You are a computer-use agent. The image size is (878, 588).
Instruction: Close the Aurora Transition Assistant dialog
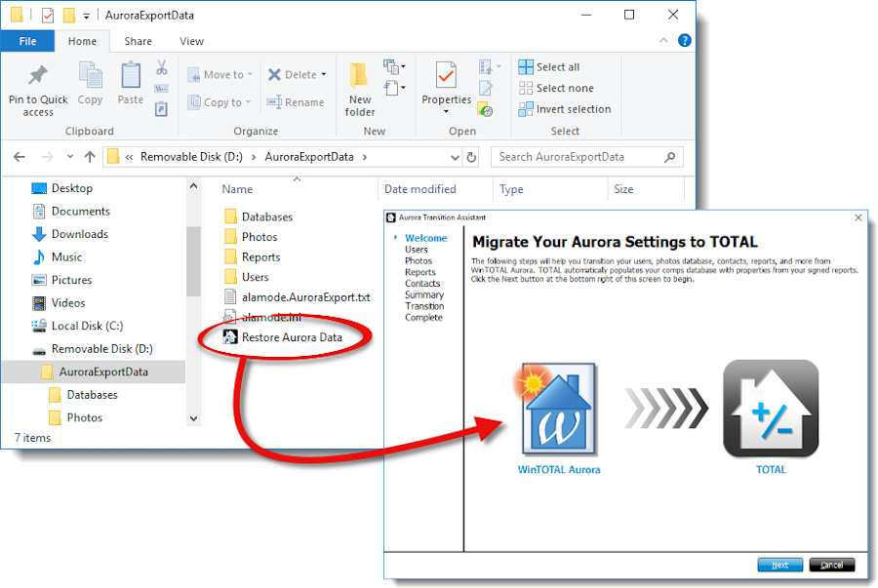pos(858,217)
